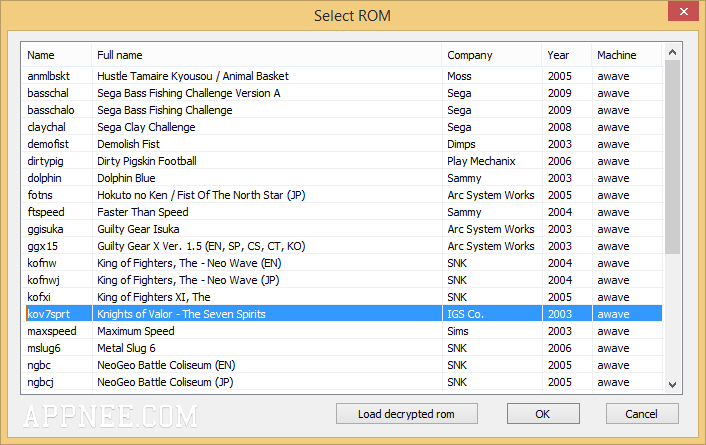This screenshot has height=445, width=706.
Task: Sort list by Company column header
Action: (492, 55)
